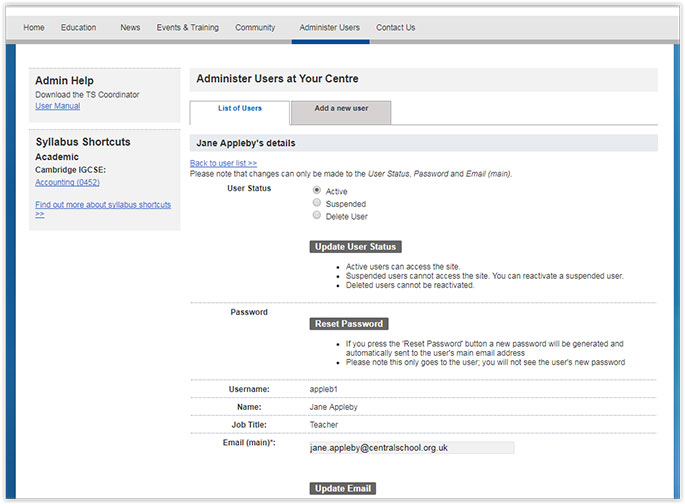Viewport: 685px width, 504px height.
Task: Click the Back to user list link
Action: (223, 163)
